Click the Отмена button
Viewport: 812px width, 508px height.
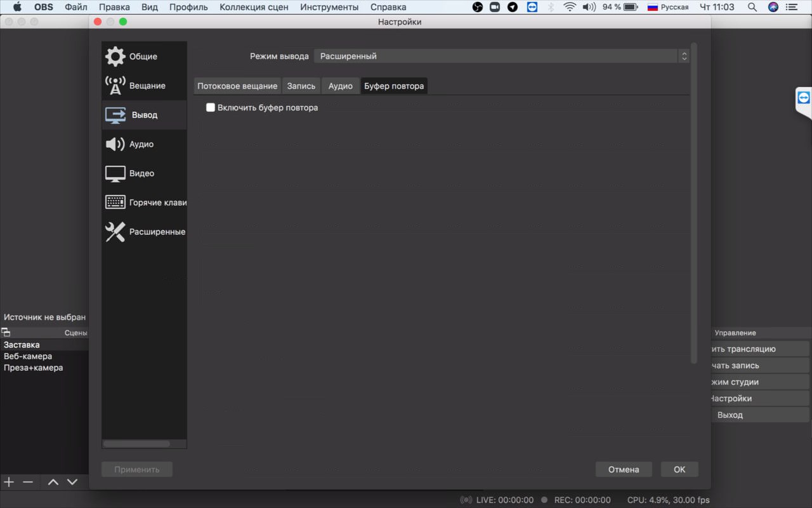(x=624, y=469)
